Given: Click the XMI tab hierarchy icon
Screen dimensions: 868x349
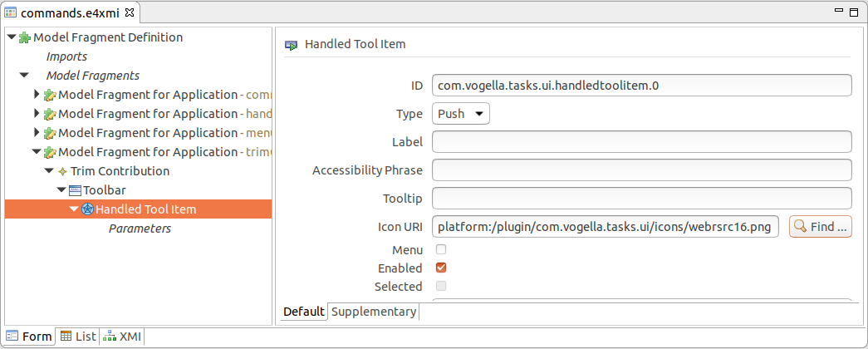Looking at the screenshot, I should [x=110, y=336].
